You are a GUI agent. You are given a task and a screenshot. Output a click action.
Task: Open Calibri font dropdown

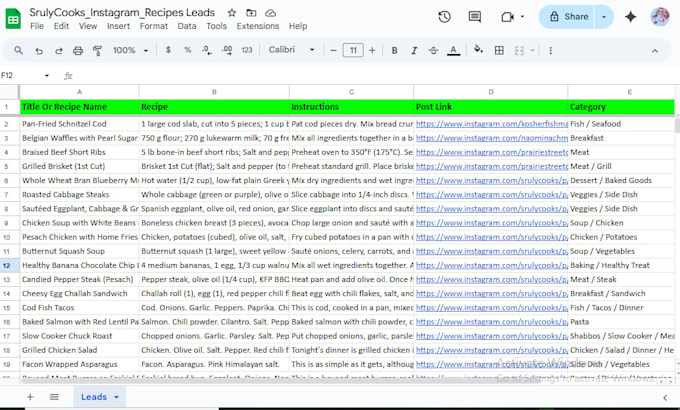pos(291,50)
